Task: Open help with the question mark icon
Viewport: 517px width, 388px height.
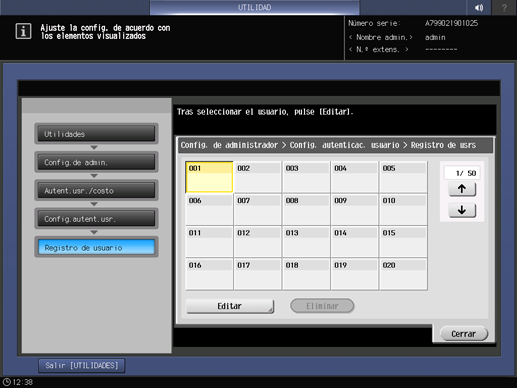Action: 504,7
